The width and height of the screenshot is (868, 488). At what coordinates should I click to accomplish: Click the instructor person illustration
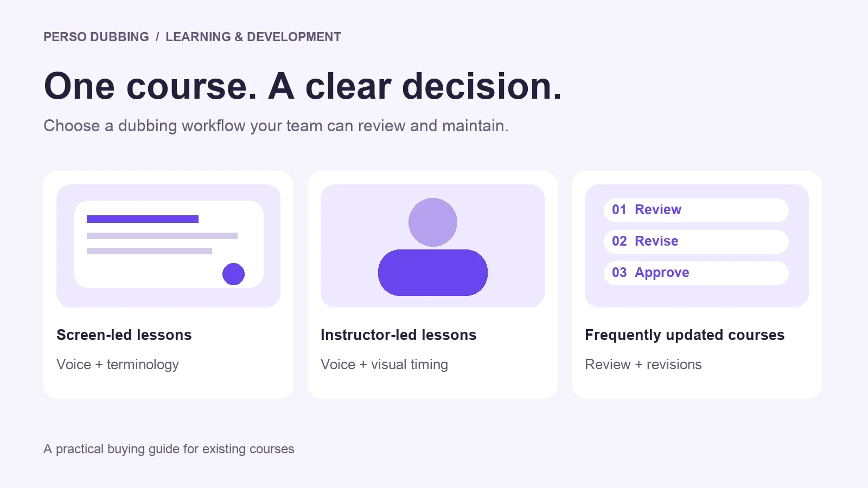(433, 247)
